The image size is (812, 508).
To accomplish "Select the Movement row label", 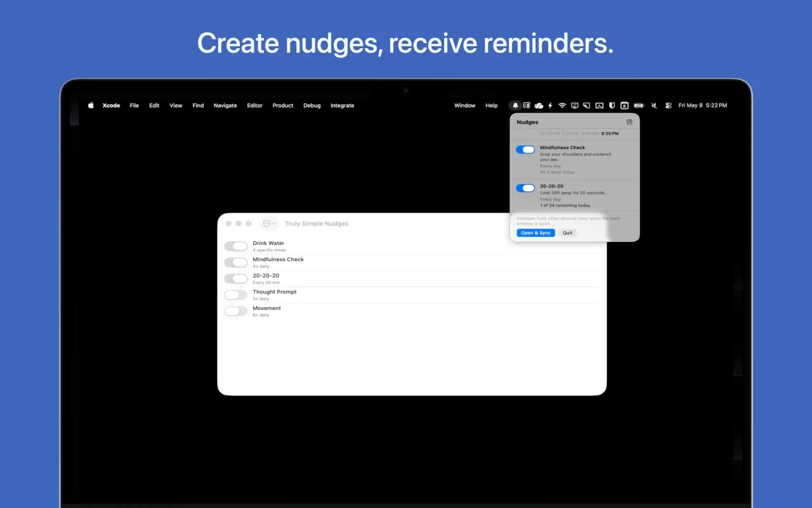I will [267, 308].
